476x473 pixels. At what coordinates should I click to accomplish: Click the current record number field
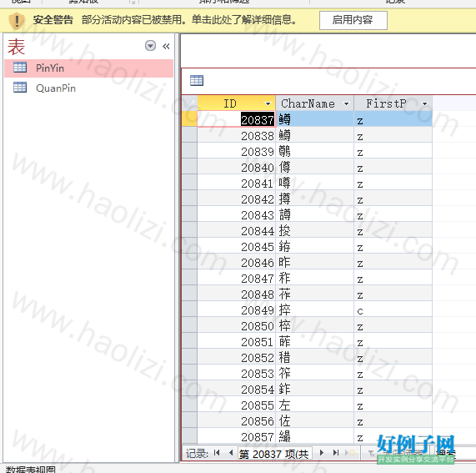(275, 454)
